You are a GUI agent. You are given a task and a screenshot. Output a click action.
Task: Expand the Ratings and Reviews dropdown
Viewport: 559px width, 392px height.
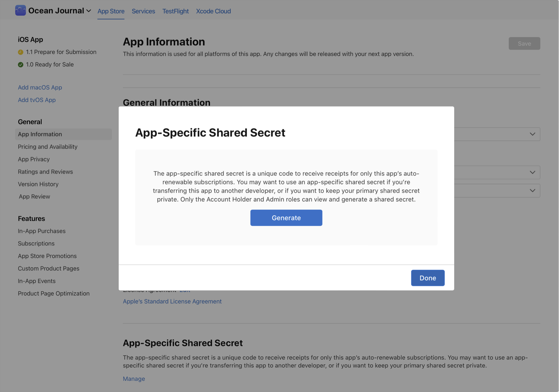point(45,172)
